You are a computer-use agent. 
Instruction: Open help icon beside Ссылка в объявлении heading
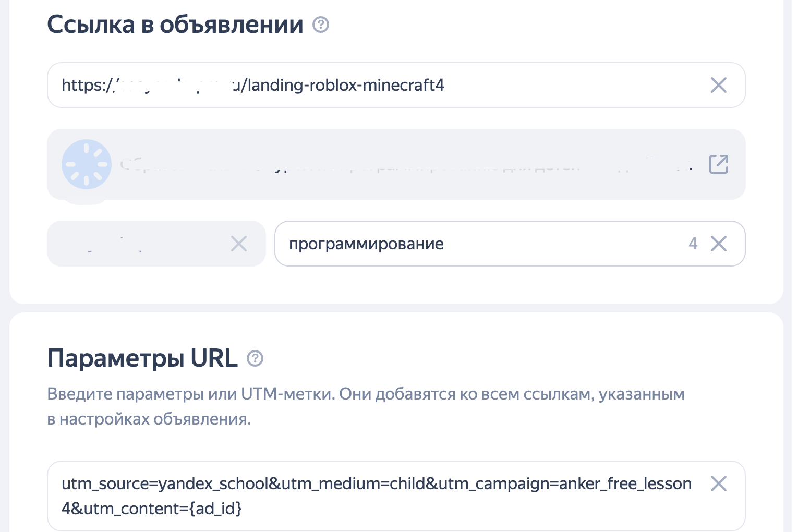pos(321,25)
